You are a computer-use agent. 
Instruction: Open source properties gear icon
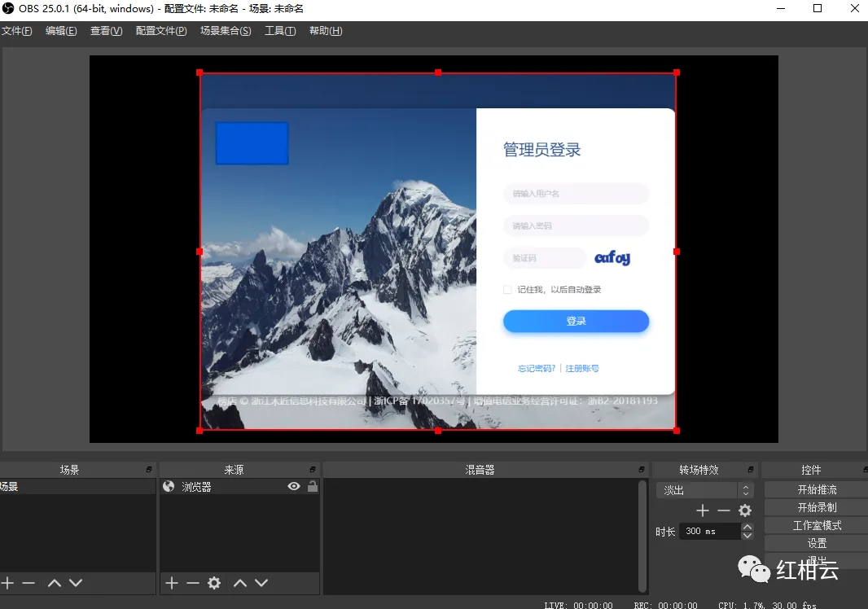tap(214, 582)
